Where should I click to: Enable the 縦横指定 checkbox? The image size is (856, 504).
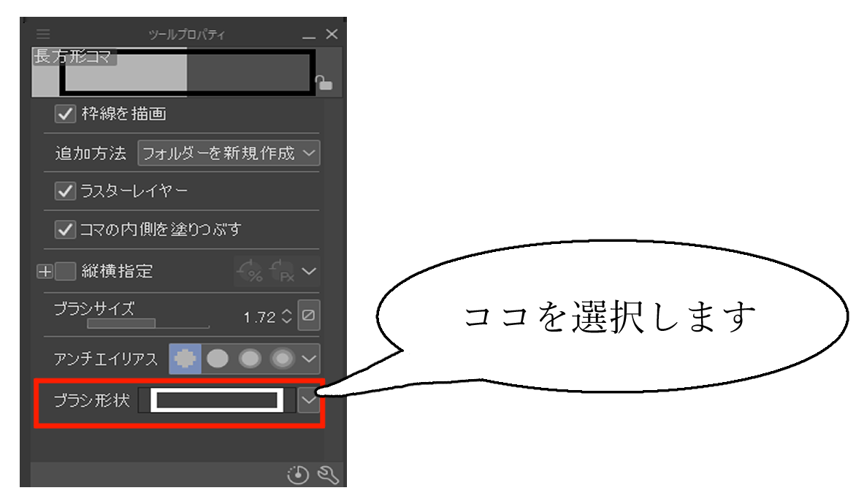point(65,271)
